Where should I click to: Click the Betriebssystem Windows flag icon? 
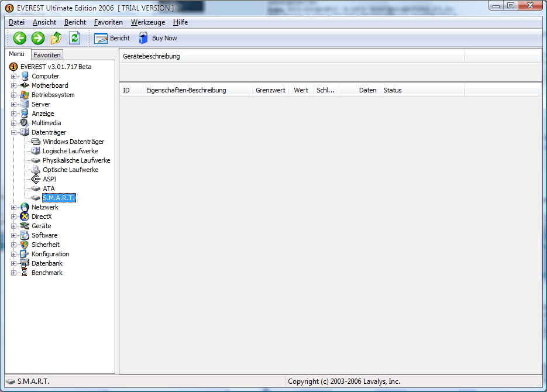click(x=25, y=95)
